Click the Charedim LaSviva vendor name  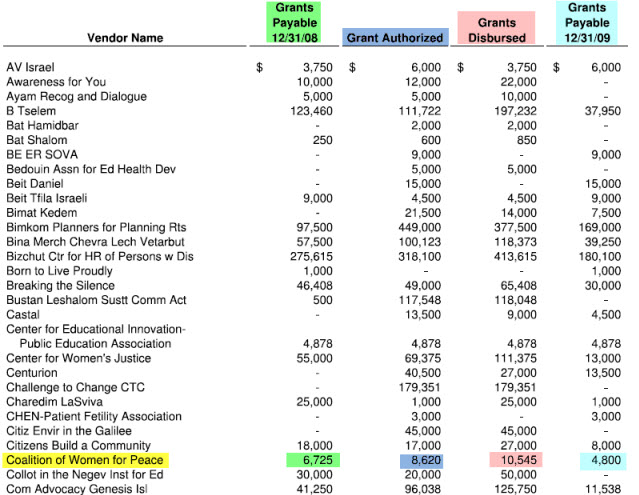click(x=55, y=402)
